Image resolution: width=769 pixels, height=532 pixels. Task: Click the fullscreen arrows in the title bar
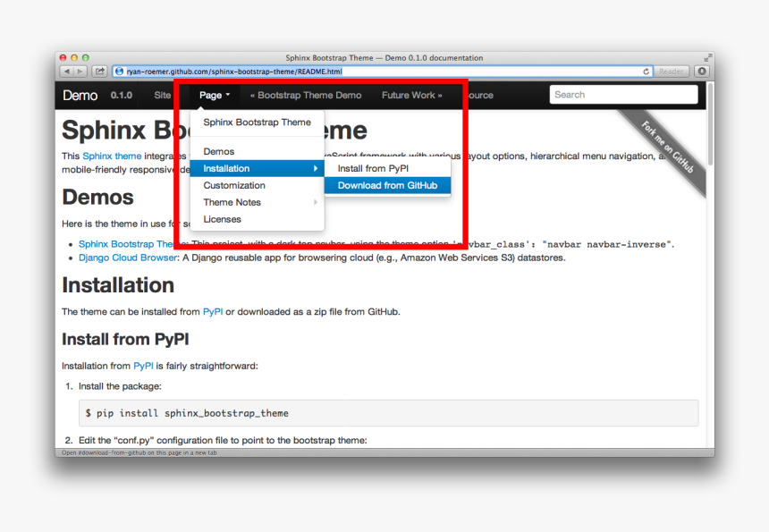click(707, 57)
